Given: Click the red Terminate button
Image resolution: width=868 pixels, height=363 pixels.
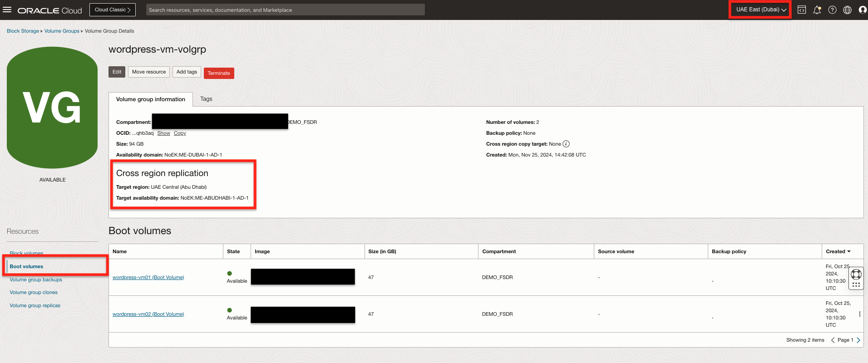Looking at the screenshot, I should click(x=219, y=73).
